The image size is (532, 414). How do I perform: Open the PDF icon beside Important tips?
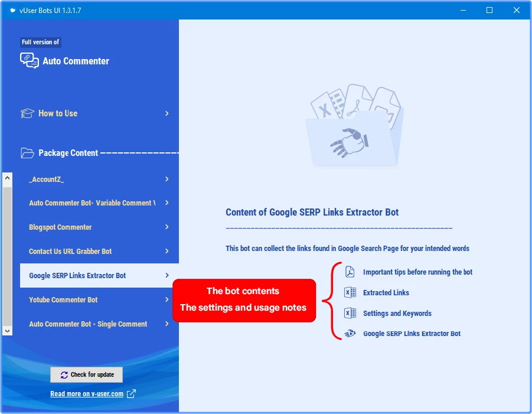point(350,272)
